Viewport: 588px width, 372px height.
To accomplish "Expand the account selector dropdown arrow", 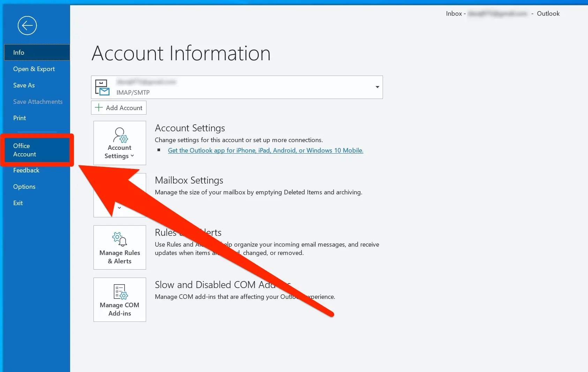I will tap(377, 87).
